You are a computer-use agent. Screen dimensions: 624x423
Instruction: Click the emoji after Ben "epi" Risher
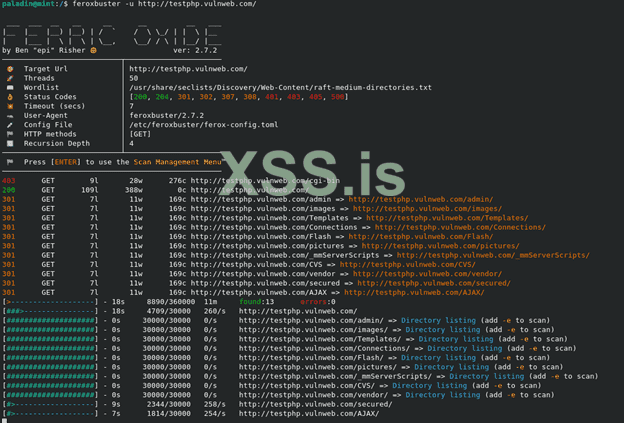coord(94,50)
